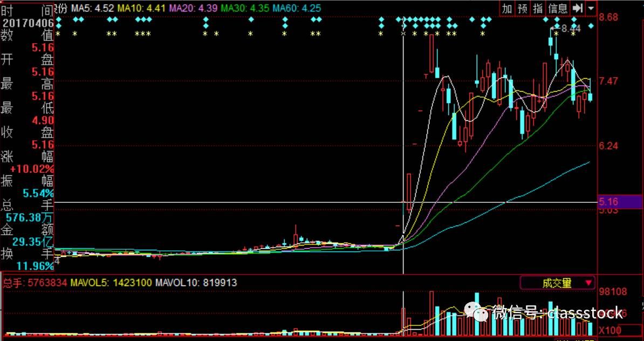The width and height of the screenshot is (644, 341).
Task: Click the X100 volume scale label
Action: click(611, 330)
